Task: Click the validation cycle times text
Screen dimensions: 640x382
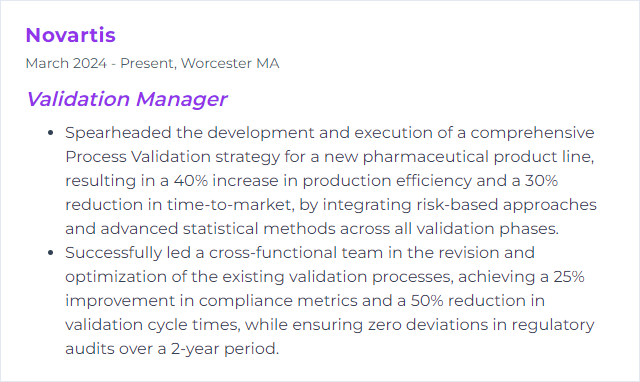Action: [x=153, y=325]
